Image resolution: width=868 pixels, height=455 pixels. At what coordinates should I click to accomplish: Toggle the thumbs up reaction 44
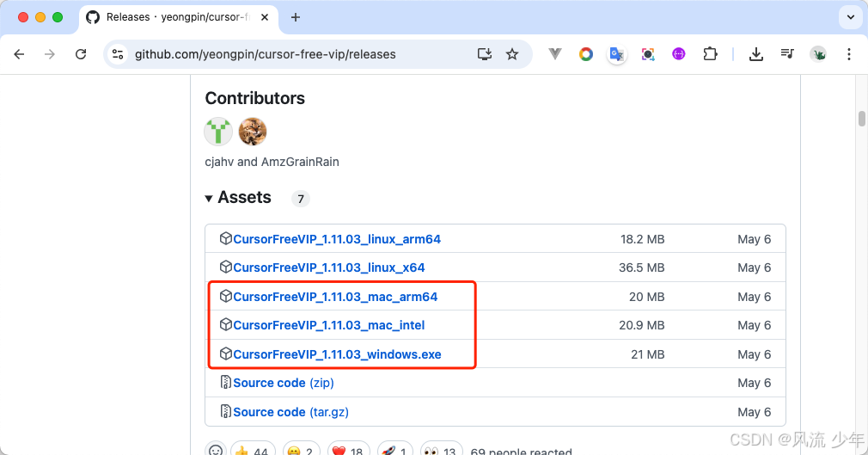(253, 451)
